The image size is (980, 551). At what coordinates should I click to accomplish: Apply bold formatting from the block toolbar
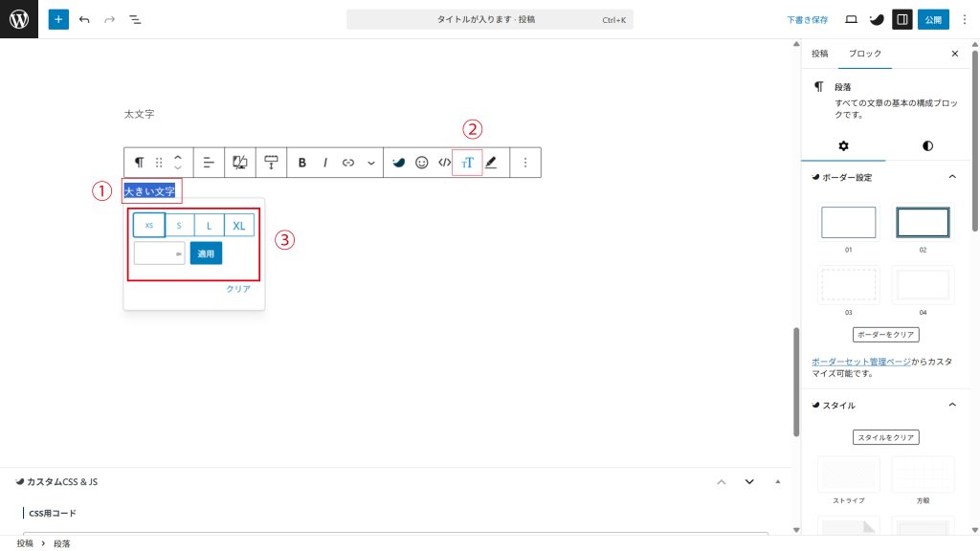coord(302,163)
